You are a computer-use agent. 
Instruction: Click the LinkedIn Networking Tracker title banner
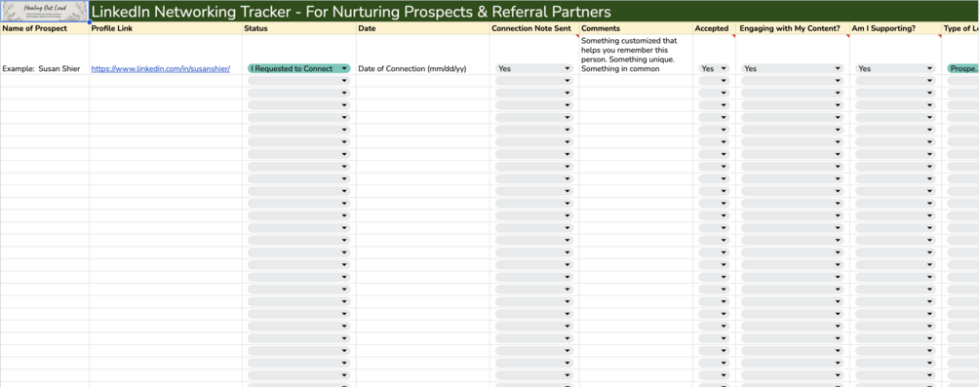click(x=534, y=12)
